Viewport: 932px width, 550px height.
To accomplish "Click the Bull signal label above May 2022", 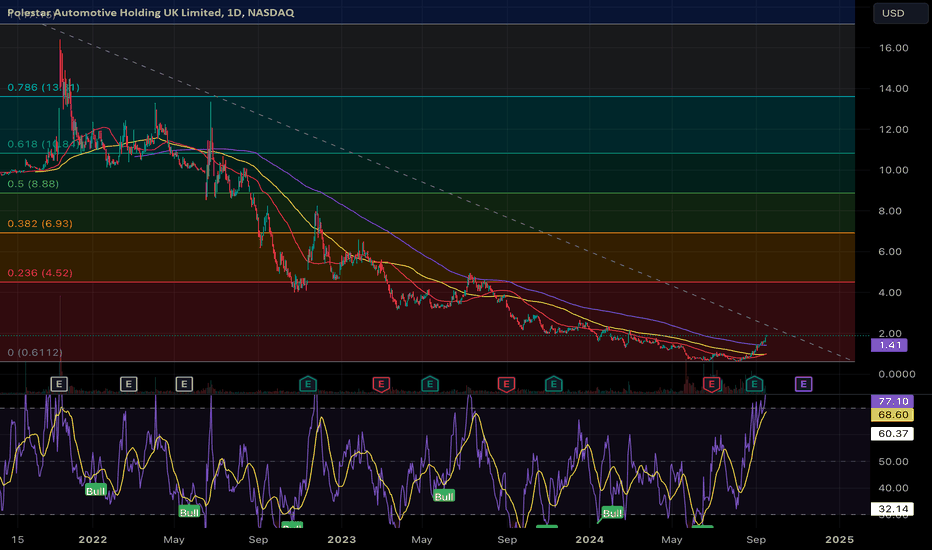I will (189, 512).
